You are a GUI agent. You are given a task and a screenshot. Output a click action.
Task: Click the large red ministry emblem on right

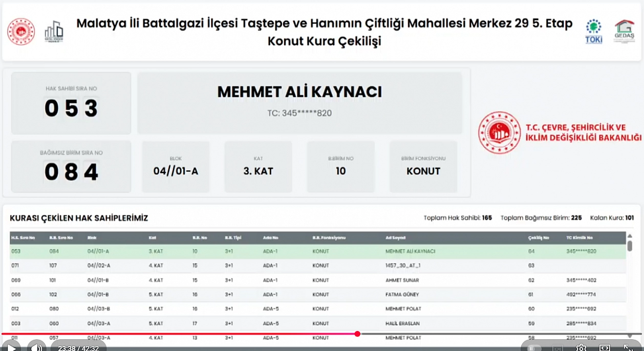tap(499, 133)
